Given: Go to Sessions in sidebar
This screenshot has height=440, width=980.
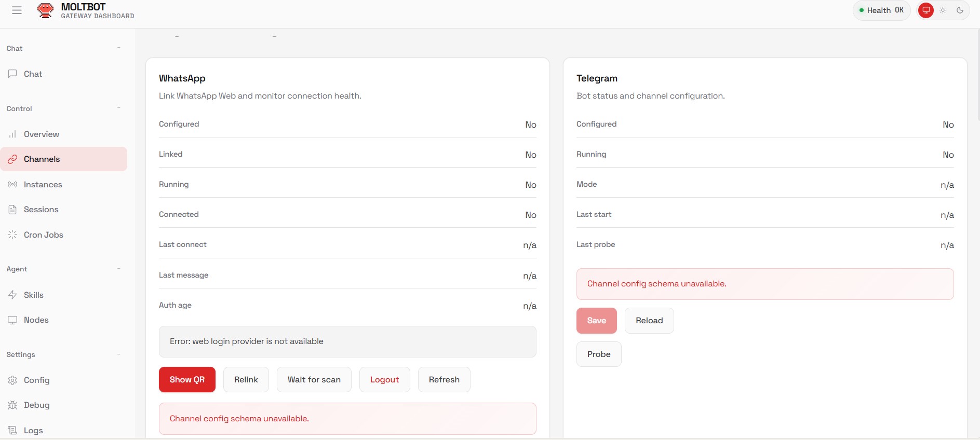Looking at the screenshot, I should tap(41, 210).
